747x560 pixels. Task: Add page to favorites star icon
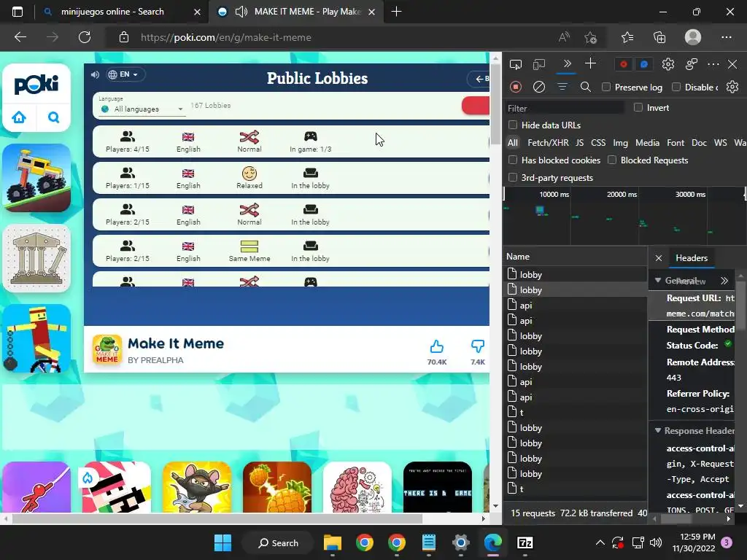pyautogui.click(x=591, y=37)
